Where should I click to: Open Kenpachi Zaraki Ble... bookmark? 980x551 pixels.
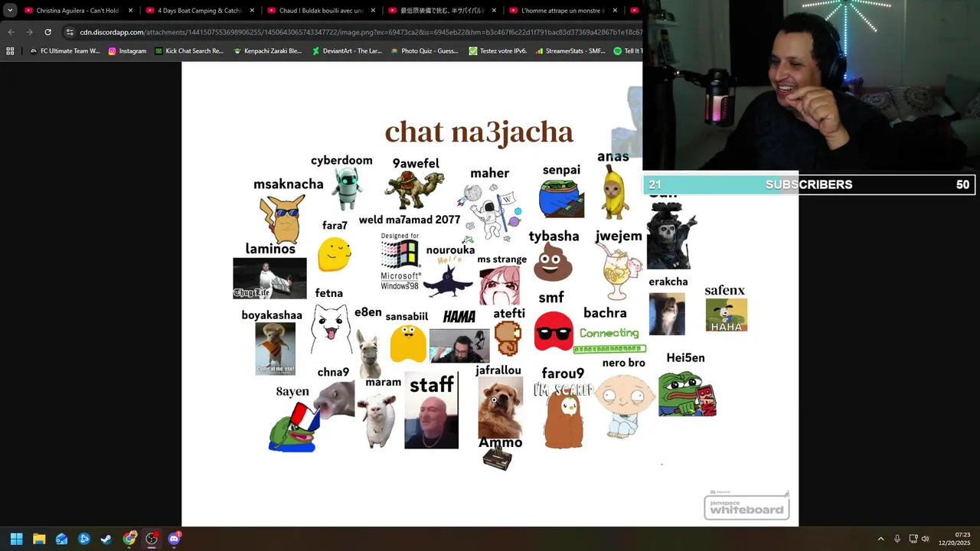pos(267,51)
